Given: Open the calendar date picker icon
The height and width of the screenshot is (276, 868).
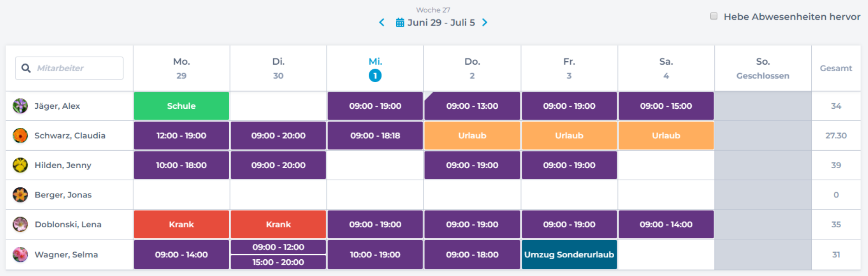Looking at the screenshot, I should 400,22.
